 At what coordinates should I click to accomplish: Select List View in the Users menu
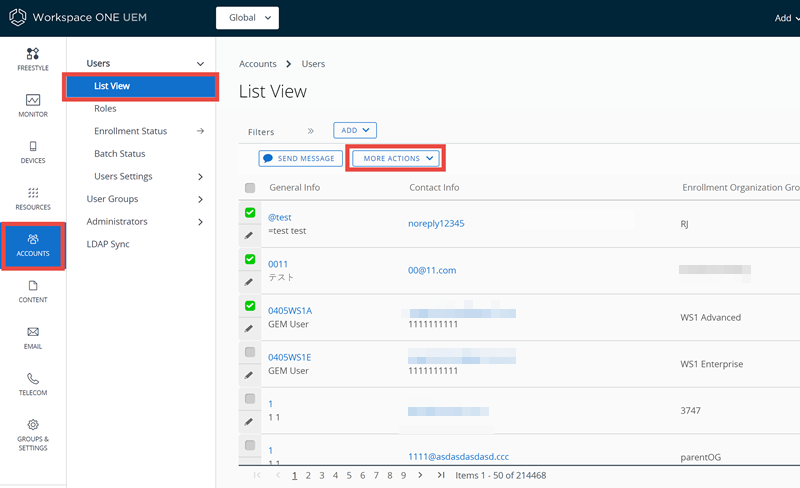[141, 86]
